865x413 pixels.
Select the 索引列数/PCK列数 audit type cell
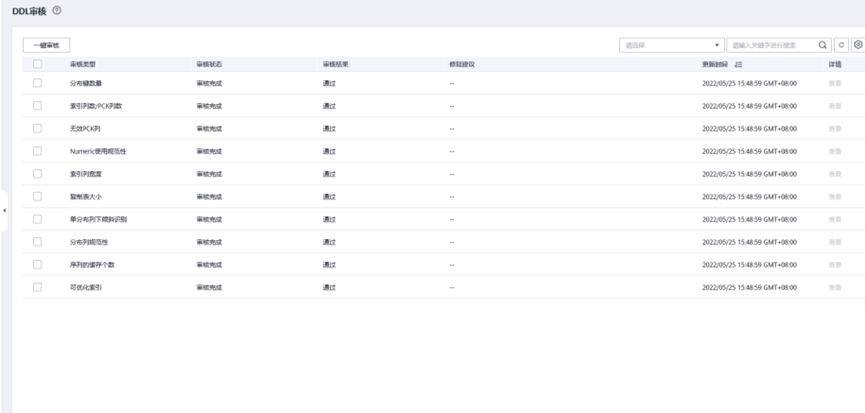point(96,106)
